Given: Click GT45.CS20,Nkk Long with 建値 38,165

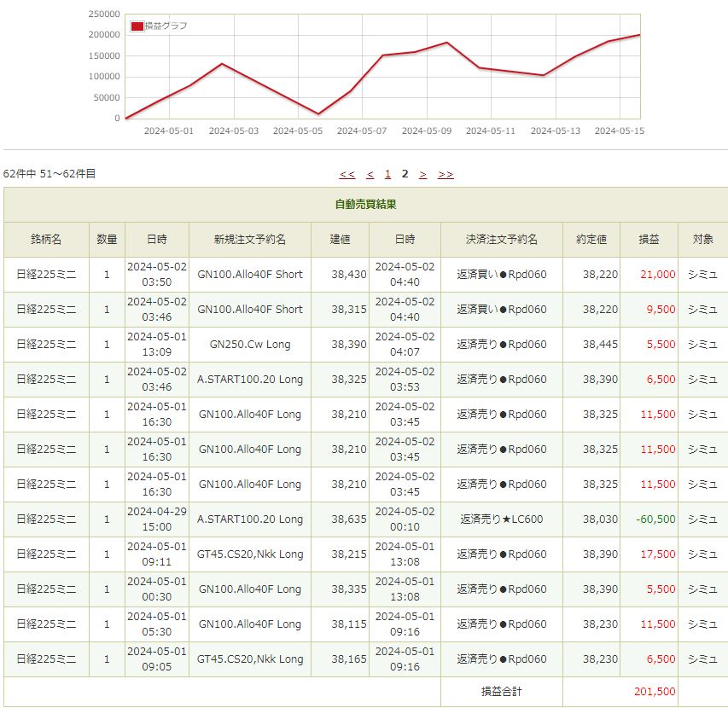Looking at the screenshot, I should tap(250, 659).
